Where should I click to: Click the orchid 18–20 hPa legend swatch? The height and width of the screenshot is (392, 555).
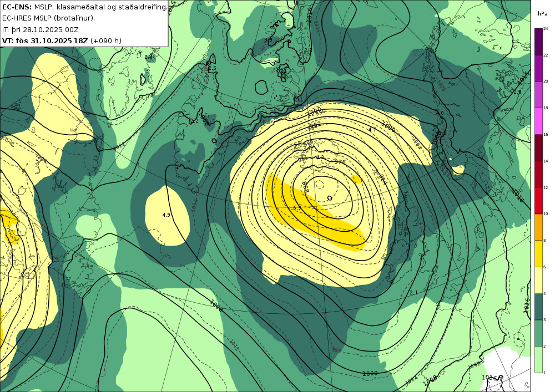point(538,95)
